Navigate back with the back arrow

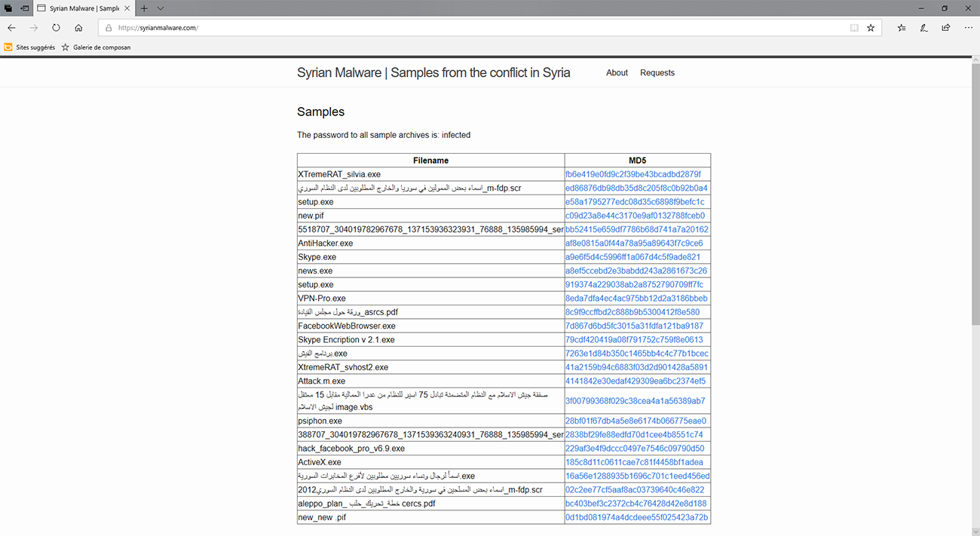(11, 26)
